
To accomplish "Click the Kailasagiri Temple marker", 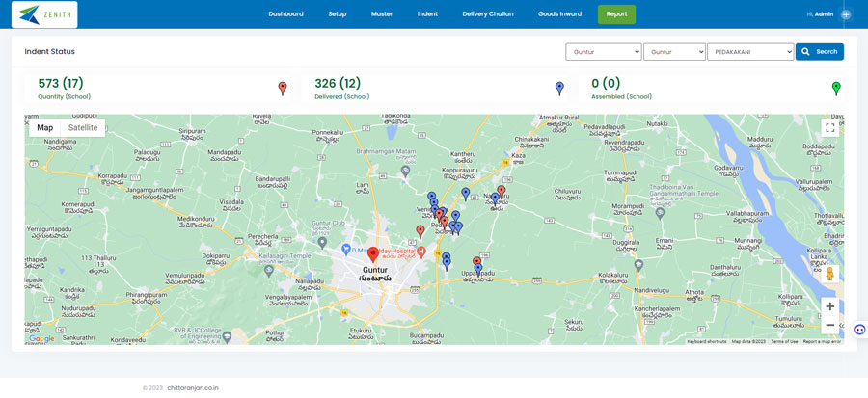I will click(x=269, y=271).
